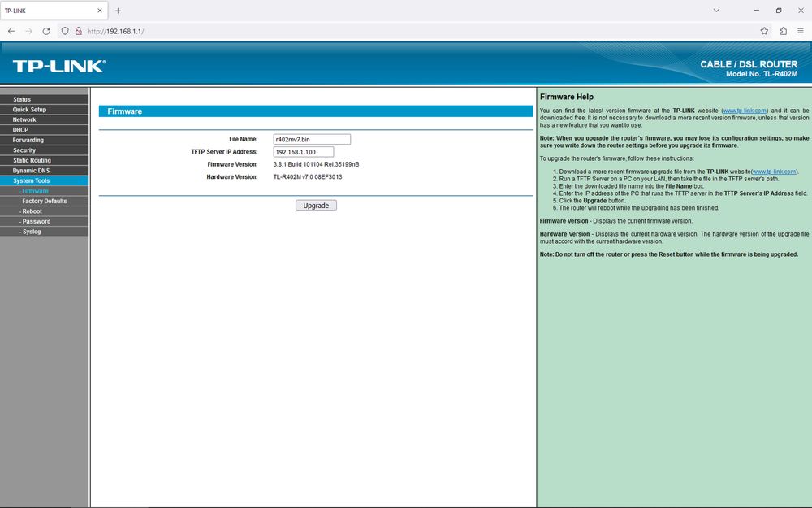Screen dimensions: 812x508
Task: Select the TP-LINK tab
Action: pyautogui.click(x=54, y=11)
